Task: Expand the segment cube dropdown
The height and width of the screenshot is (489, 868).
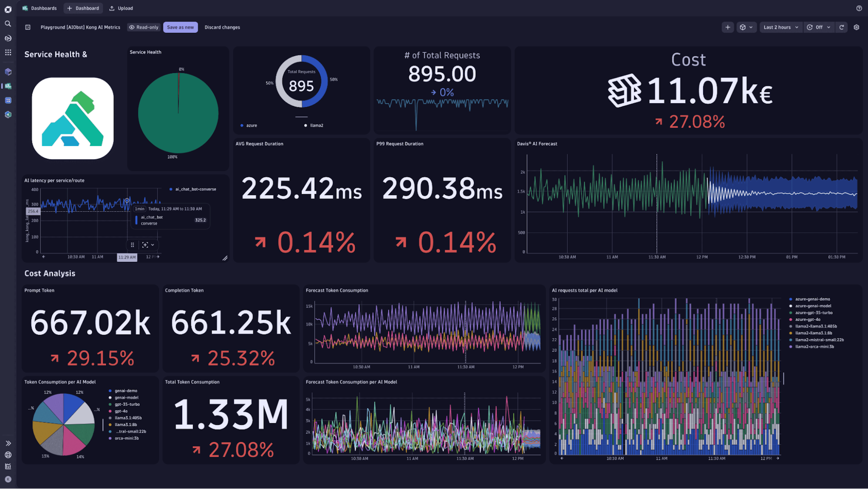Action: click(x=746, y=27)
